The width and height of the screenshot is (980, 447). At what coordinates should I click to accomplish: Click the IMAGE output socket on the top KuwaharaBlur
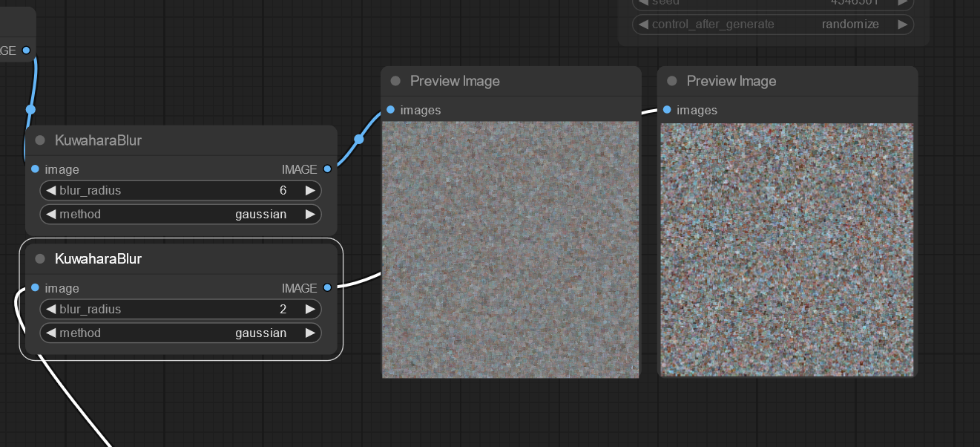pyautogui.click(x=326, y=169)
